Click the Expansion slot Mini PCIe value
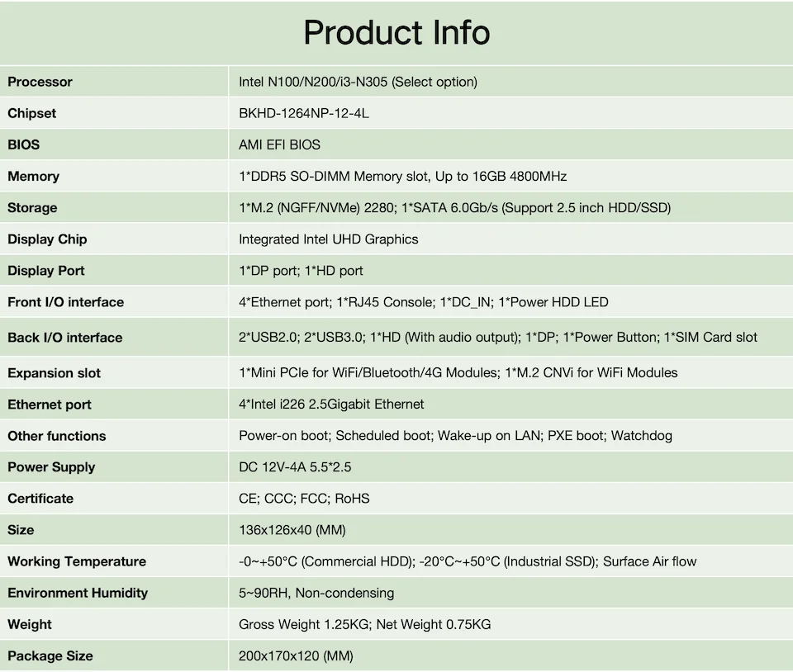This screenshot has width=793, height=672. coord(458,372)
